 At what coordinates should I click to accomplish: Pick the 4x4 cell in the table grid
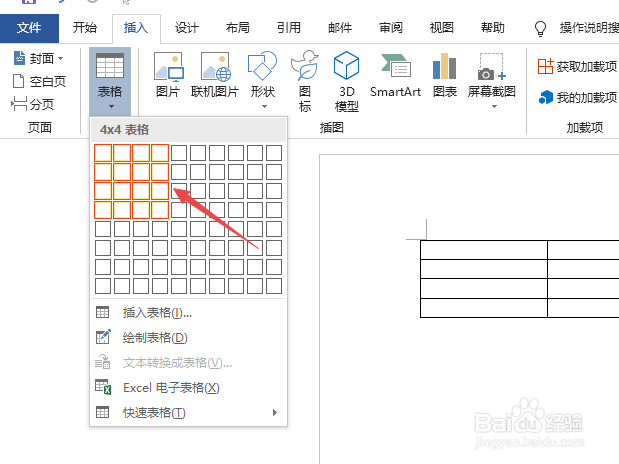pyautogui.click(x=160, y=210)
